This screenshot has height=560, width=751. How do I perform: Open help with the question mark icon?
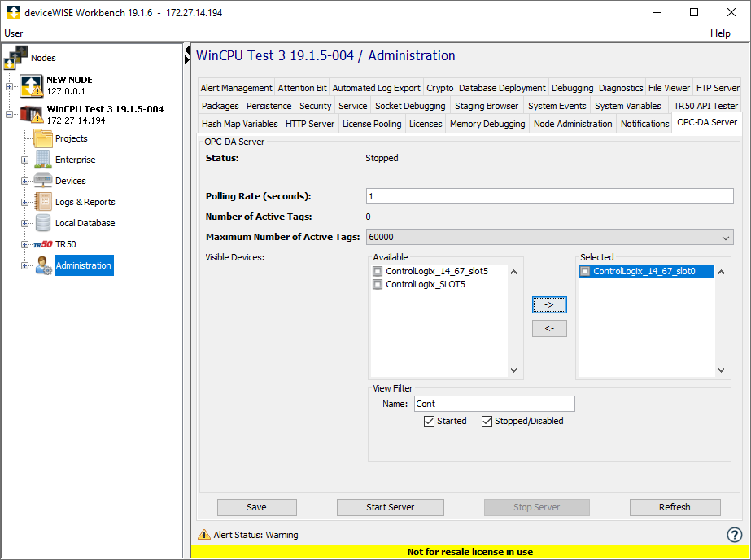click(734, 535)
